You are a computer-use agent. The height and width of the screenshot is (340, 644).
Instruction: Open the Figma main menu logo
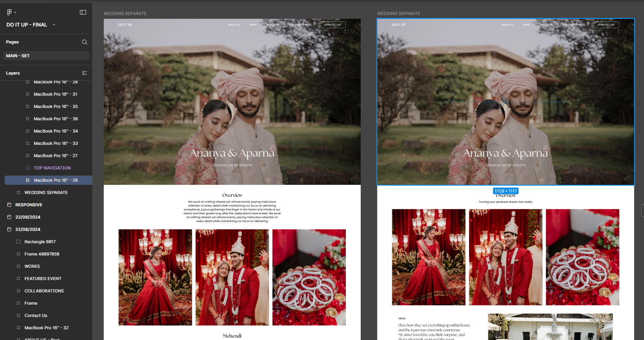9,12
